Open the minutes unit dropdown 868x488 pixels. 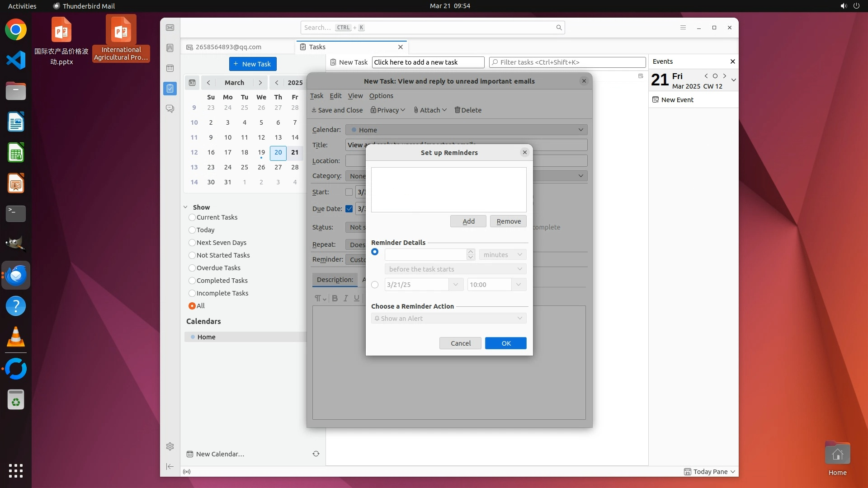502,255
